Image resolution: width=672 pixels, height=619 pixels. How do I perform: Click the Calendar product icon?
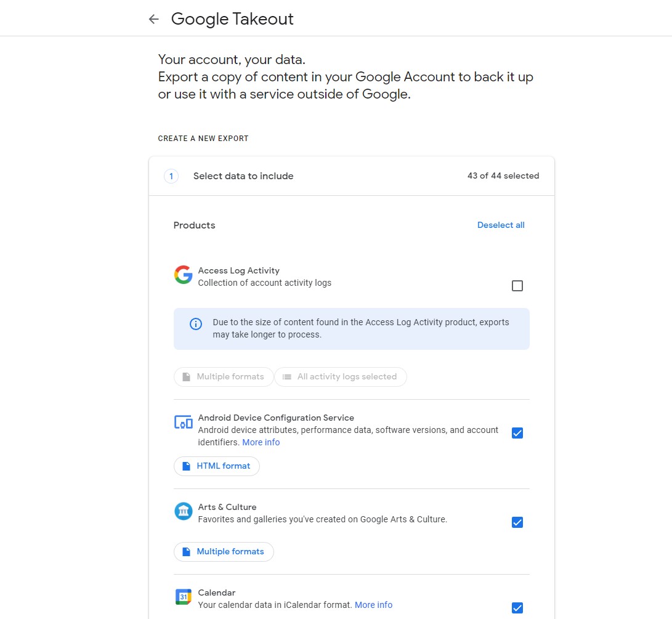(x=183, y=597)
